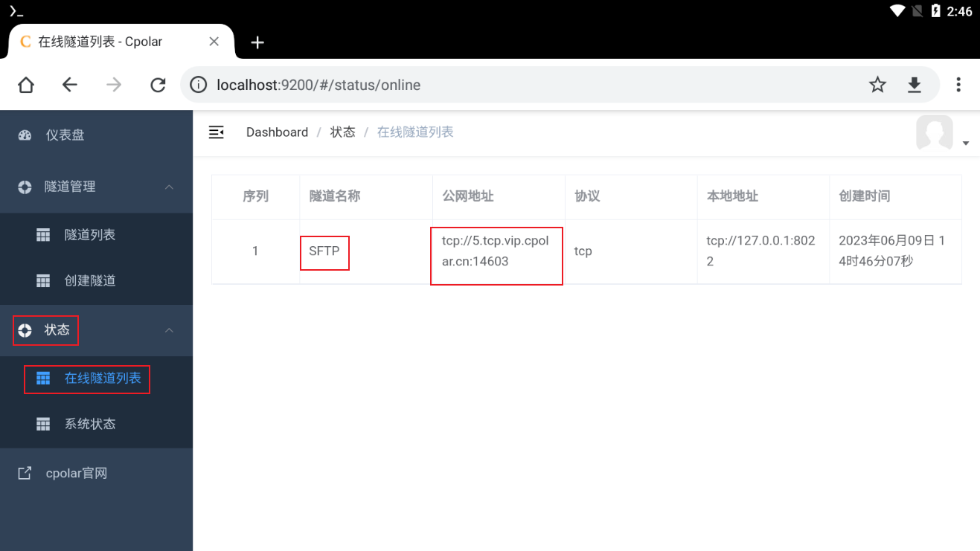
Task: Open 仪表盘 in the sidebar
Action: [96, 135]
